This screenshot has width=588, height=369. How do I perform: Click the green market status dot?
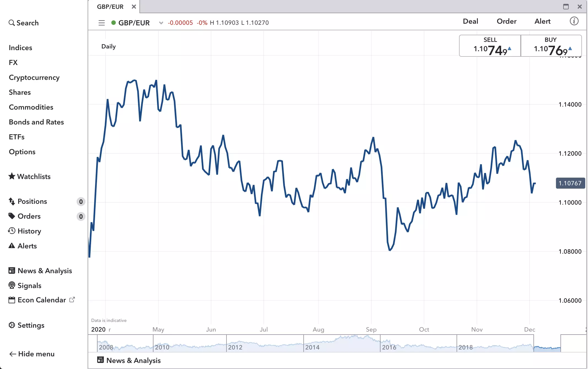click(x=114, y=23)
